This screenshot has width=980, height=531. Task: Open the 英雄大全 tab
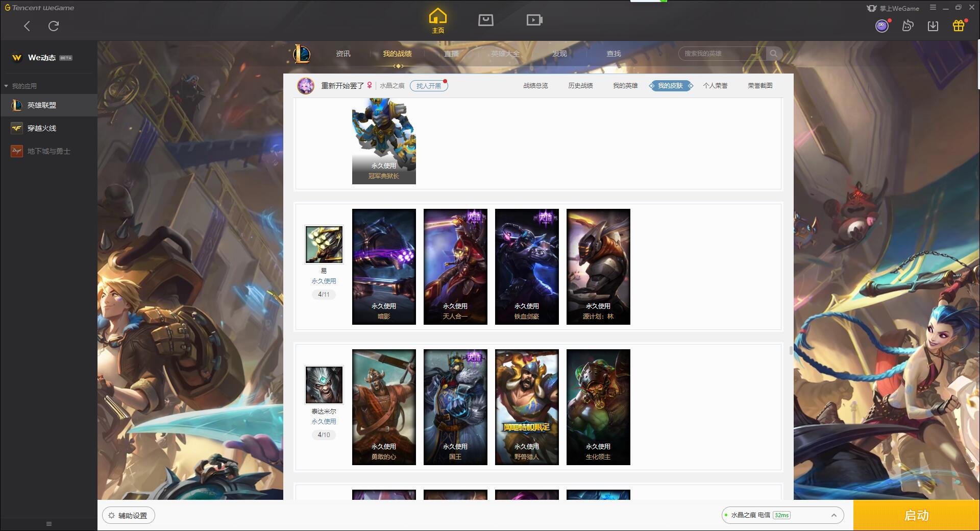(505, 54)
